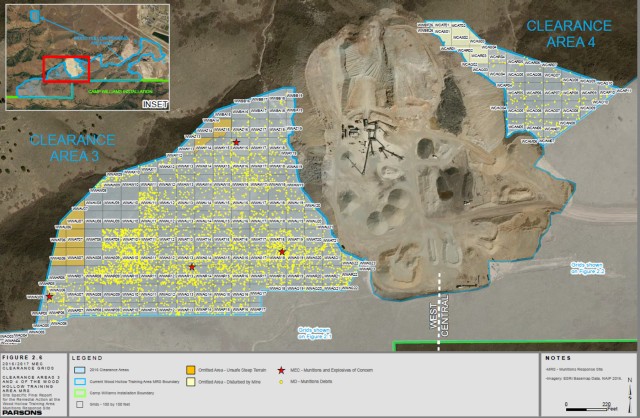Click the WEST vertical label
Viewport: 640px width, 418px height.
point(434,316)
